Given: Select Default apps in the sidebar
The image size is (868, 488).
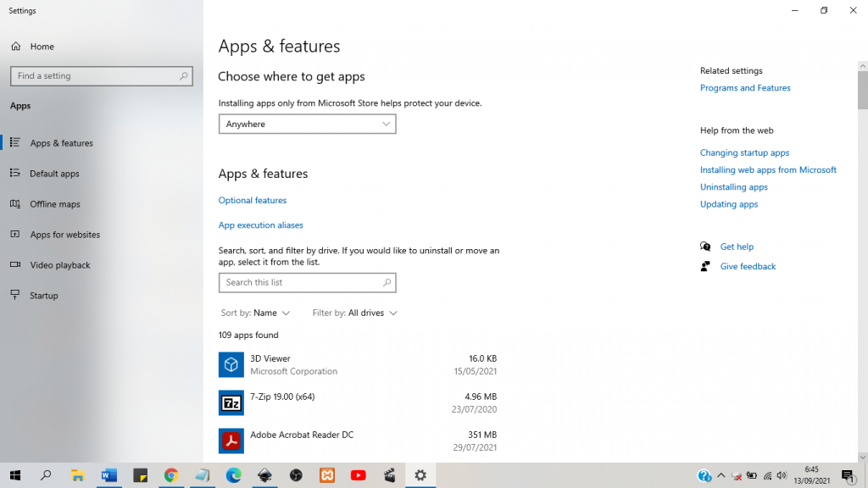Looking at the screenshot, I should pos(54,173).
